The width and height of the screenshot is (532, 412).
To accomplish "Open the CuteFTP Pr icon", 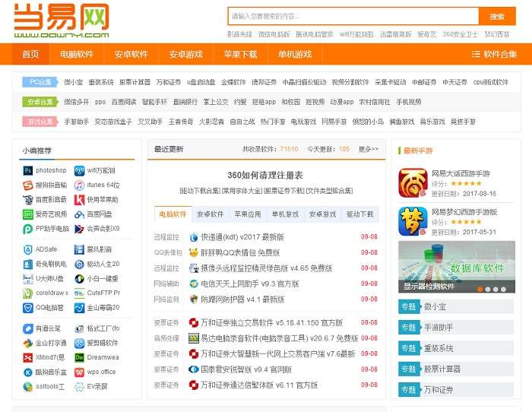I will (x=79, y=293).
